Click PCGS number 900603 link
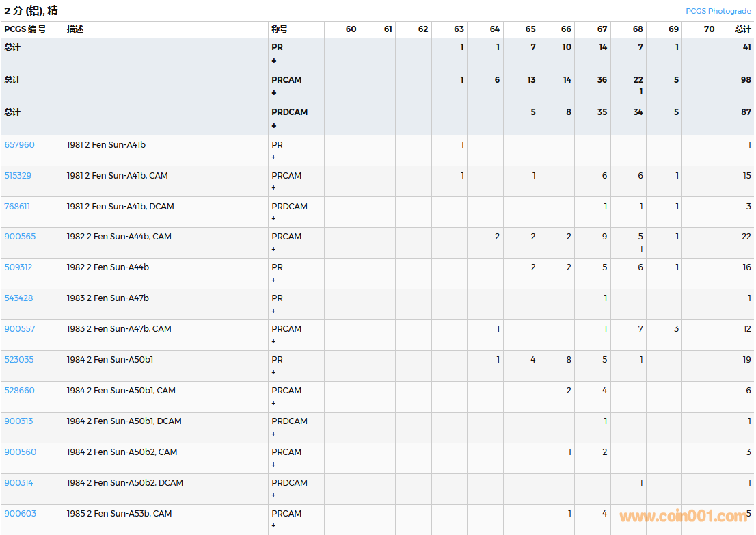 [x=20, y=514]
